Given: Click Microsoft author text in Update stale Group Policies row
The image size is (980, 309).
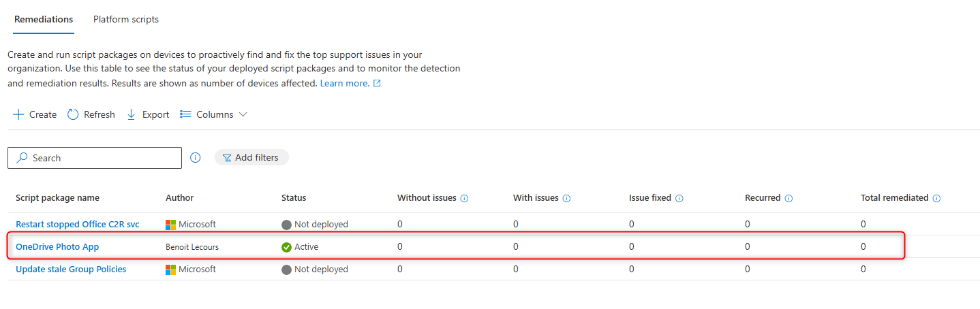Looking at the screenshot, I should click(198, 269).
